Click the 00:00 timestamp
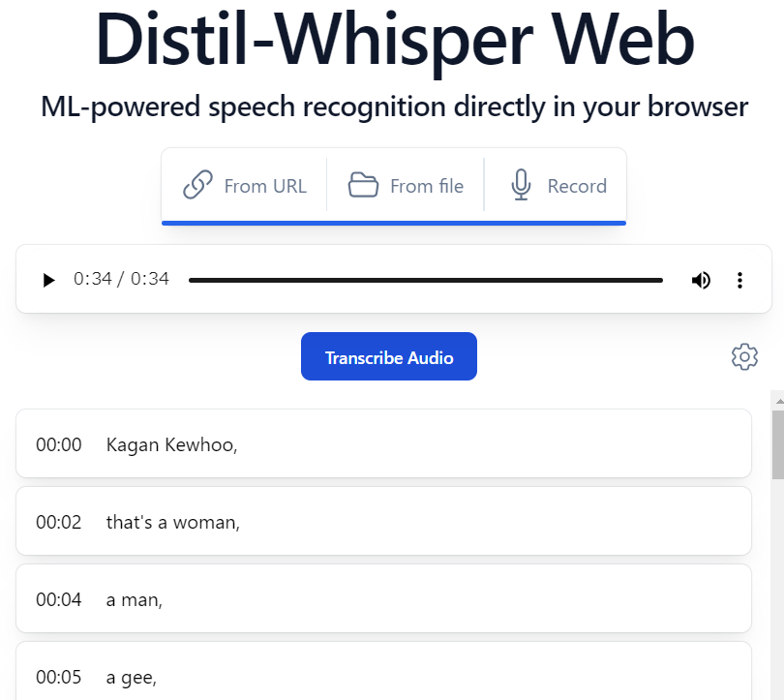The height and width of the screenshot is (700, 784). pos(58,444)
